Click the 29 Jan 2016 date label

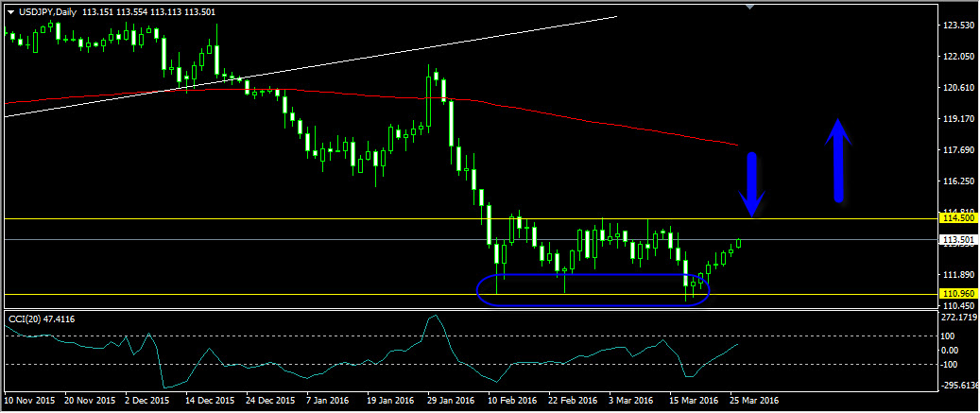[x=451, y=399]
